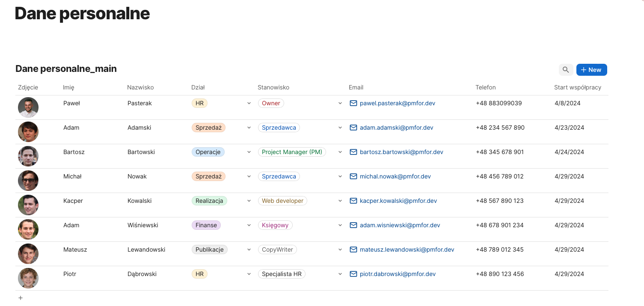Click the Start współpracy column header
The width and height of the screenshot is (644, 306).
[577, 87]
